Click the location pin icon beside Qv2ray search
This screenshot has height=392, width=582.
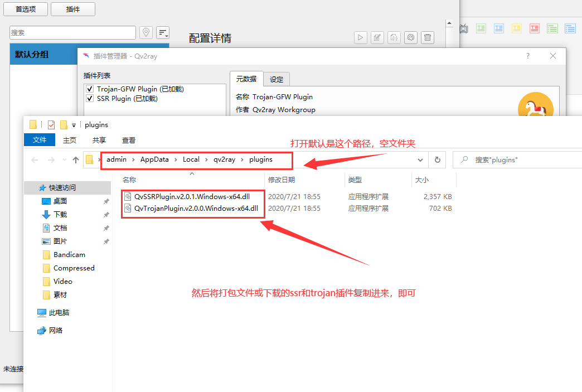[x=146, y=33]
